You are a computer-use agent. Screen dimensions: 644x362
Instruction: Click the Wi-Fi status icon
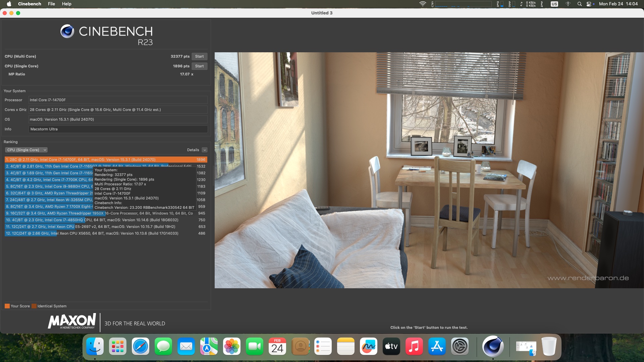pos(423,4)
